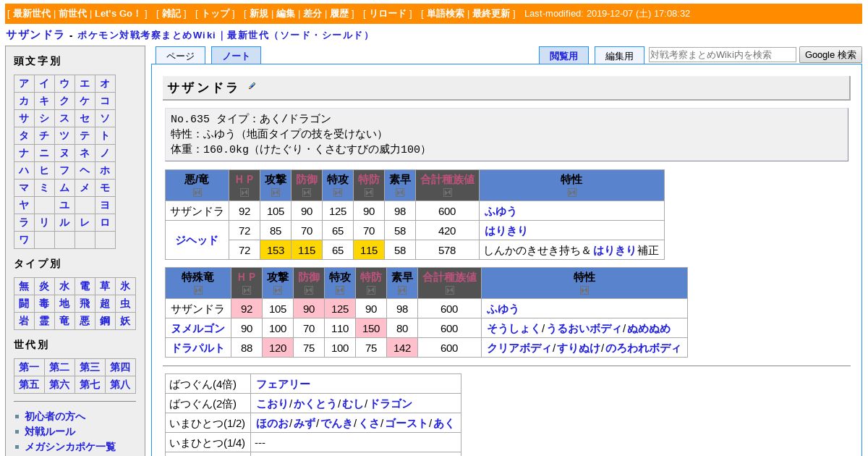Sort by 攻撃 icon in 悪/竜 table

point(276,193)
